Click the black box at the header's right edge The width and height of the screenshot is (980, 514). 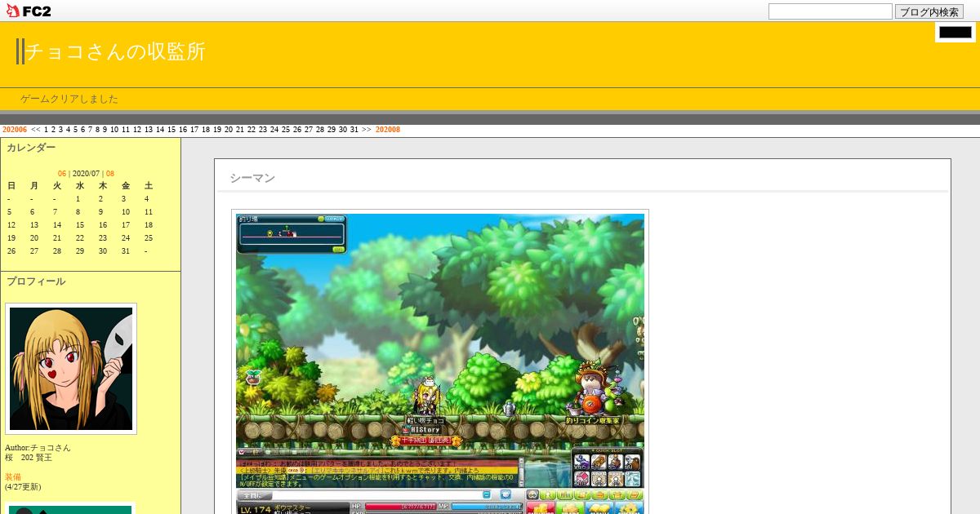[x=955, y=33]
